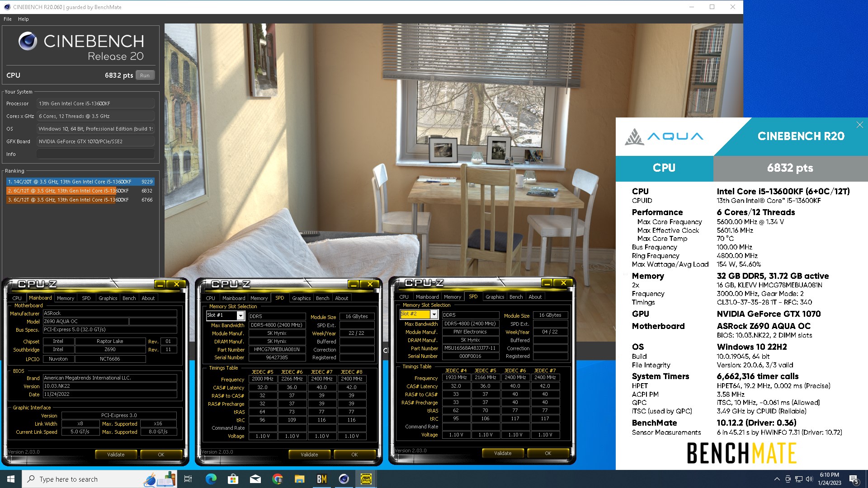Click the American Megatrends BIOS brand field
The width and height of the screenshot is (868, 488).
(110, 378)
